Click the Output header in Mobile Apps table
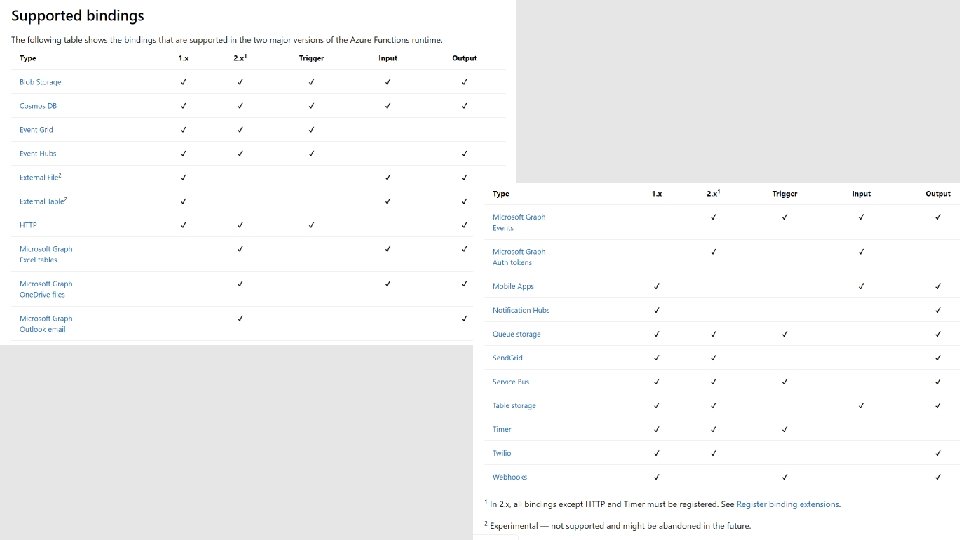 click(938, 193)
